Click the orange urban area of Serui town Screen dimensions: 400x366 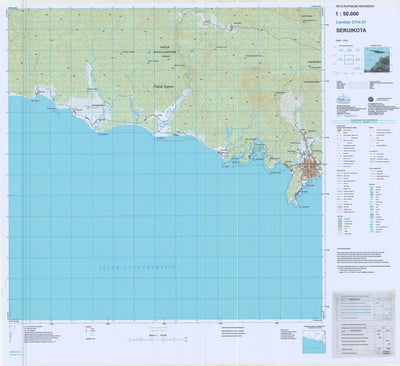(x=310, y=169)
